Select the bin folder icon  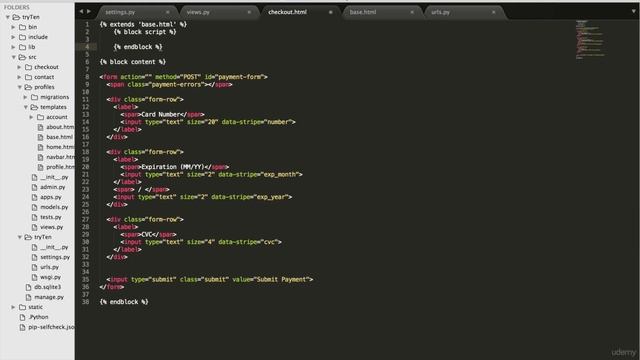[x=22, y=27]
